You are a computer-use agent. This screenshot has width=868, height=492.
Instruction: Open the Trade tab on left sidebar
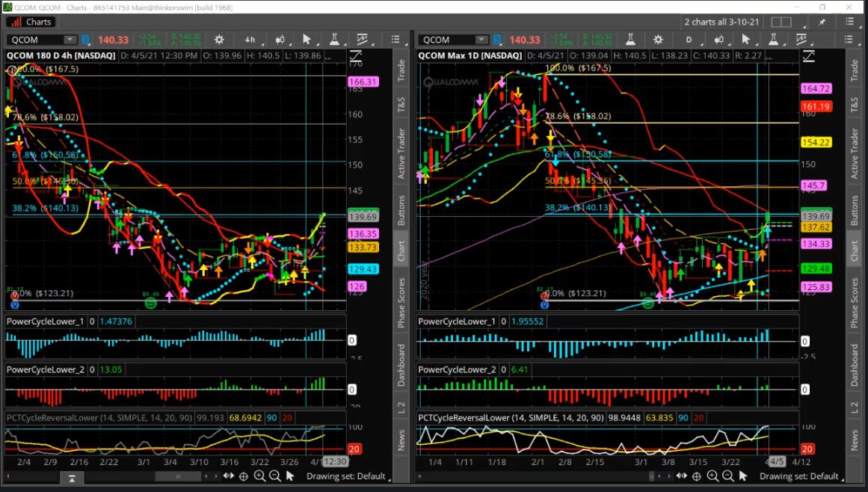pos(401,70)
